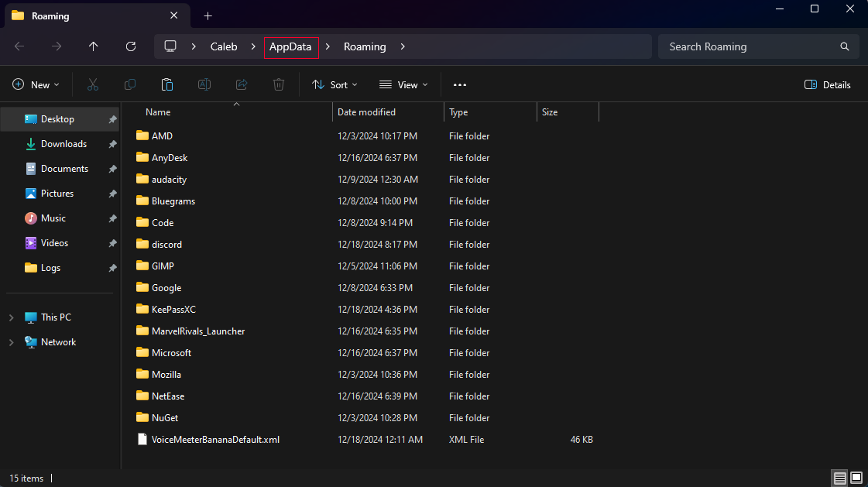868x487 pixels.
Task: Click the AMD folder icon
Action: (142, 135)
